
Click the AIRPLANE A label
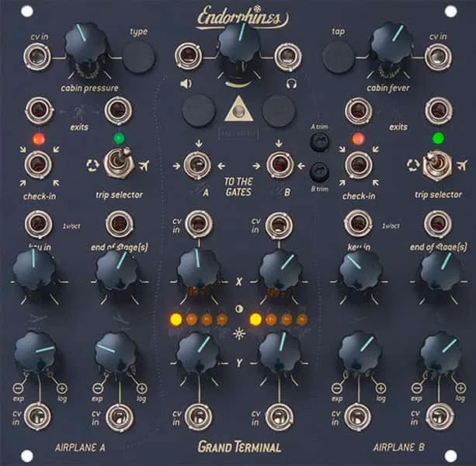pos(80,448)
